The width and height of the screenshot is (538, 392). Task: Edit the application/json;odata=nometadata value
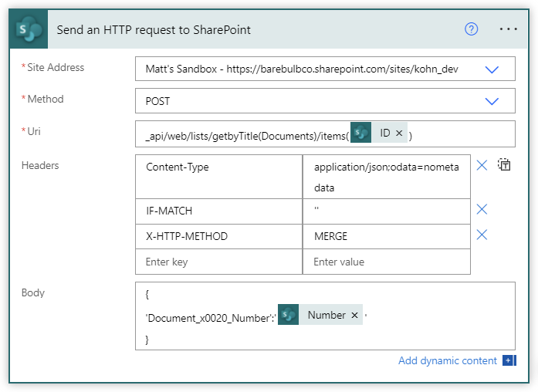pos(387,177)
